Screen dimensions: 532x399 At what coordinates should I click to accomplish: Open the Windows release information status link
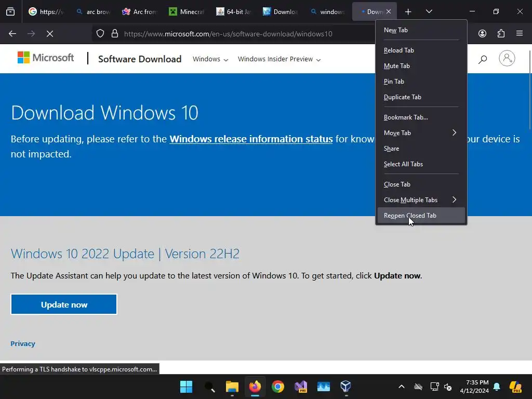[x=251, y=139]
